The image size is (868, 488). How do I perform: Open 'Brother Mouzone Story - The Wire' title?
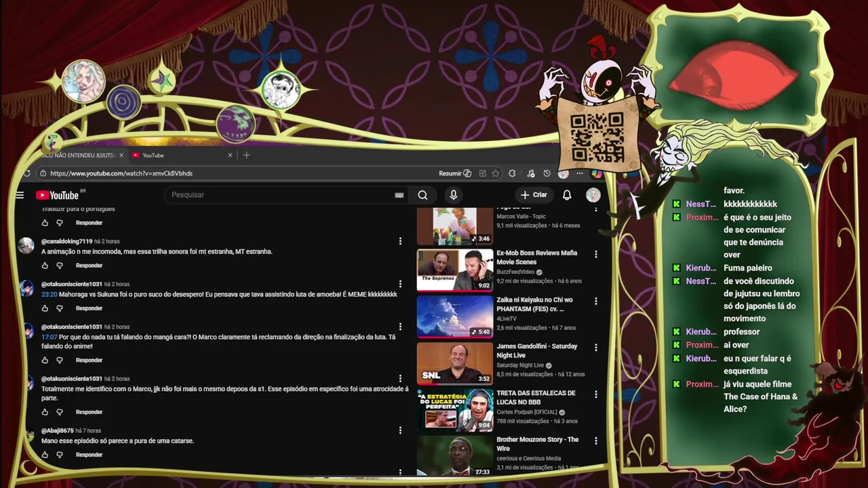(x=537, y=444)
